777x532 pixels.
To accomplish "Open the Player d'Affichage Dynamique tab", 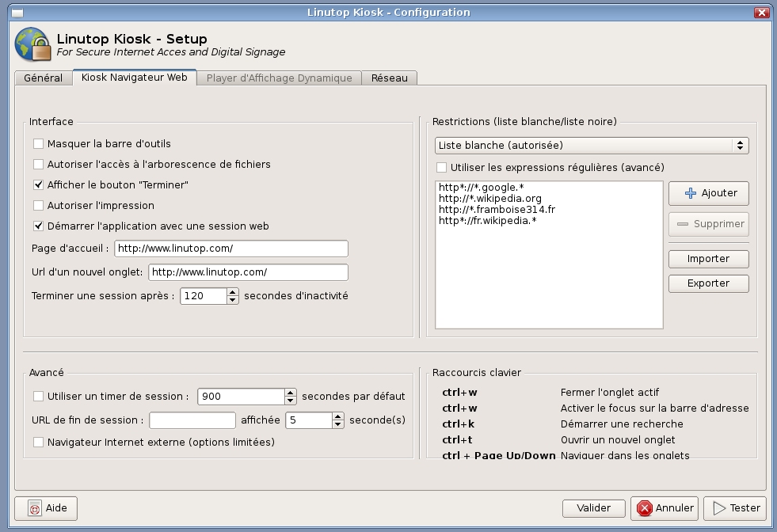I will tap(279, 78).
